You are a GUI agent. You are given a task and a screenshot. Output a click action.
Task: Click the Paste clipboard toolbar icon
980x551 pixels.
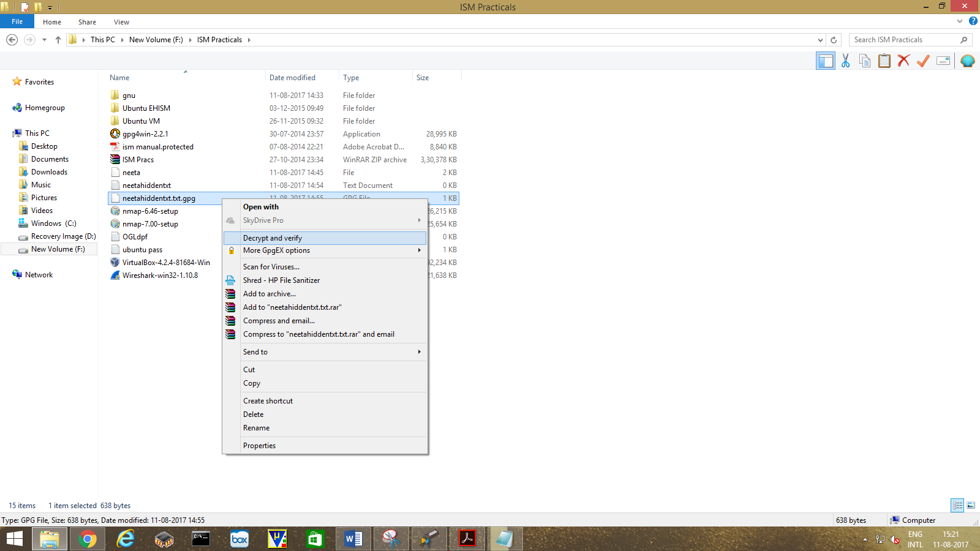click(x=884, y=61)
